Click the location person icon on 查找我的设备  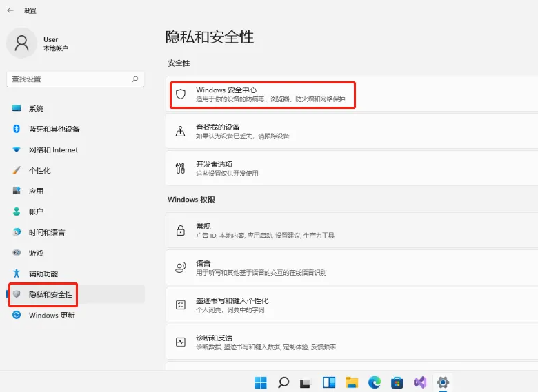coord(181,131)
